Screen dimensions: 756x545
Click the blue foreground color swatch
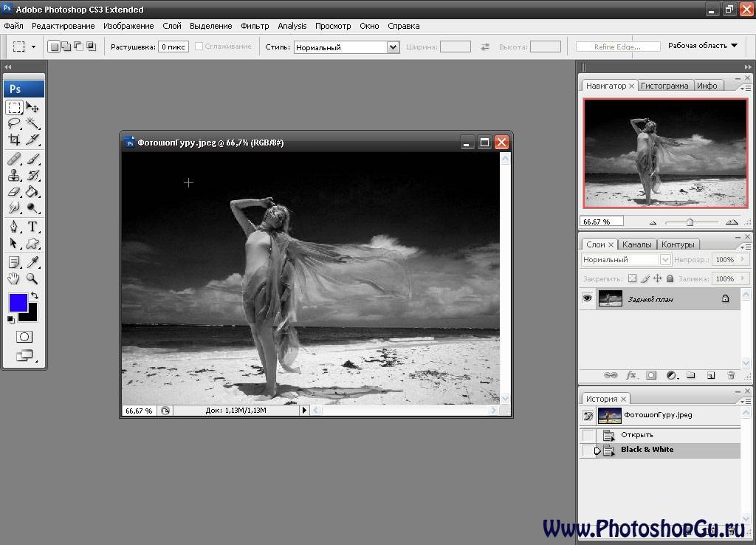pyautogui.click(x=18, y=302)
